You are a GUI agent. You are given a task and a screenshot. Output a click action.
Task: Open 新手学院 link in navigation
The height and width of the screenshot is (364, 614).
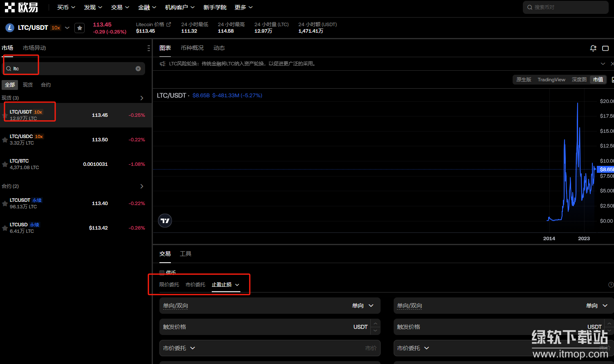pos(215,7)
